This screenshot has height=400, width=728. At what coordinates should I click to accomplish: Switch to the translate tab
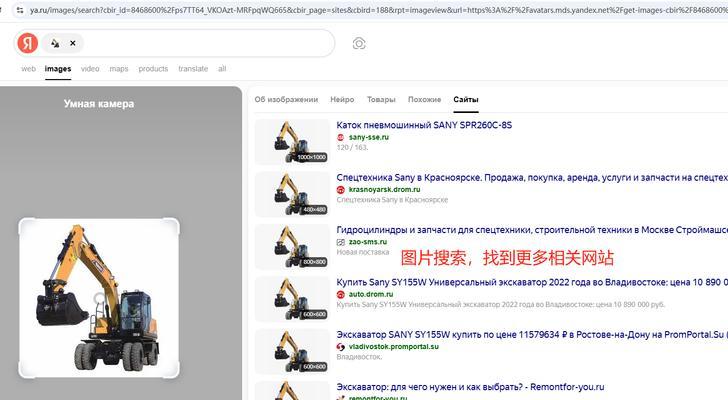[x=193, y=69]
